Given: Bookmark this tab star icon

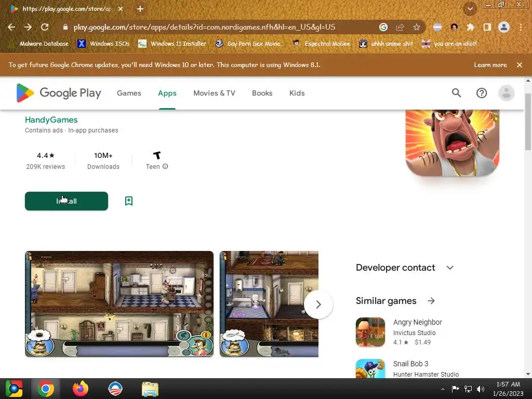Looking at the screenshot, I should pyautogui.click(x=417, y=27).
